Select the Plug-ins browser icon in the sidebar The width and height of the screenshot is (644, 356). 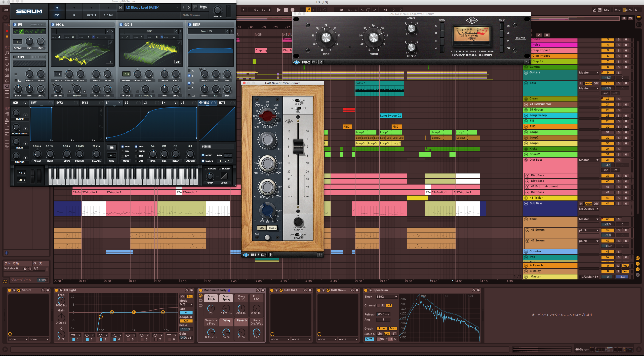point(7,87)
